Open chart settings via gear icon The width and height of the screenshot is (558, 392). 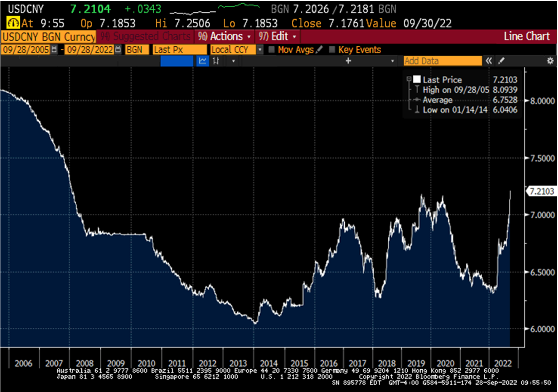pyautogui.click(x=550, y=61)
